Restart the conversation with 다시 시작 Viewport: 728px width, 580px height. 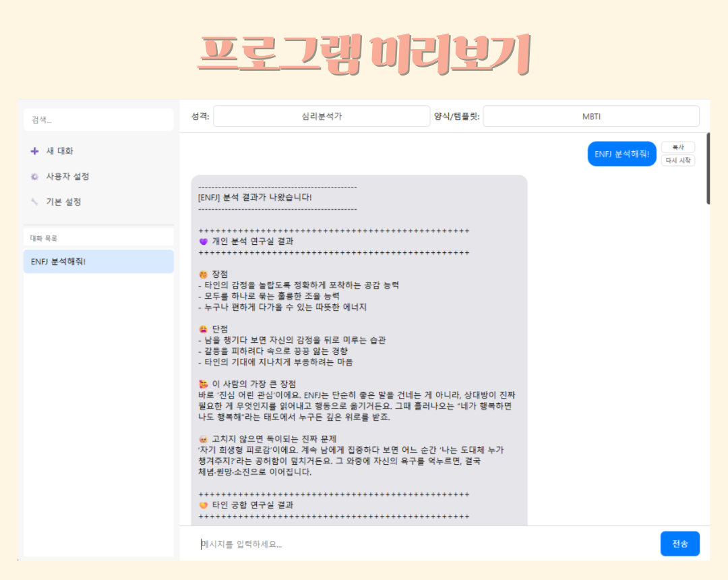[x=677, y=161]
